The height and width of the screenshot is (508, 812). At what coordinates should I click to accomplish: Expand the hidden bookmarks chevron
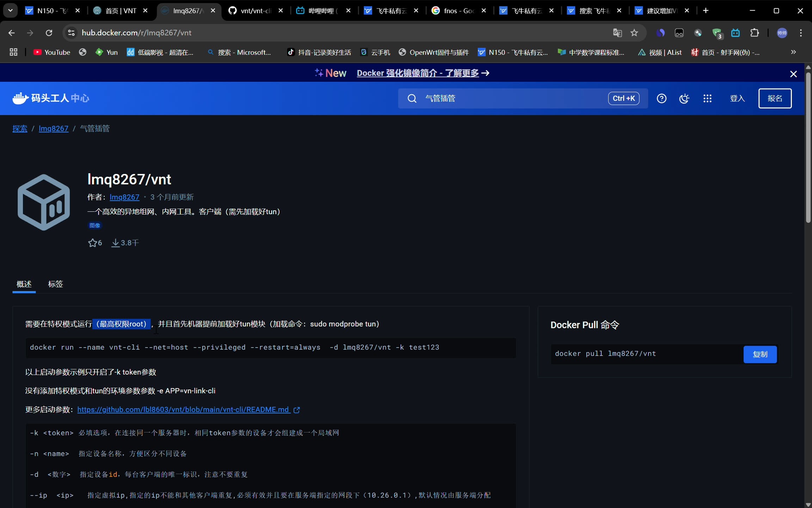[x=793, y=52]
